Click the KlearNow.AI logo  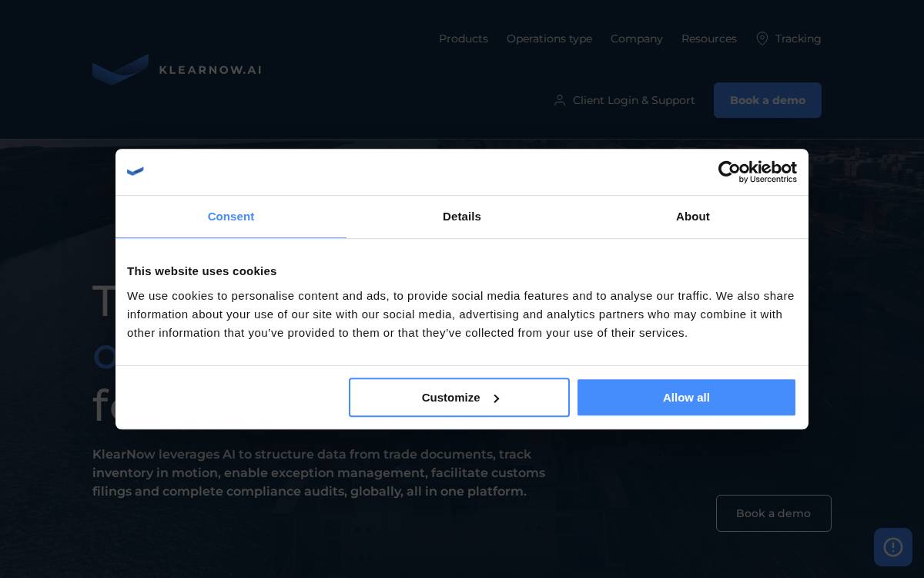[177, 69]
